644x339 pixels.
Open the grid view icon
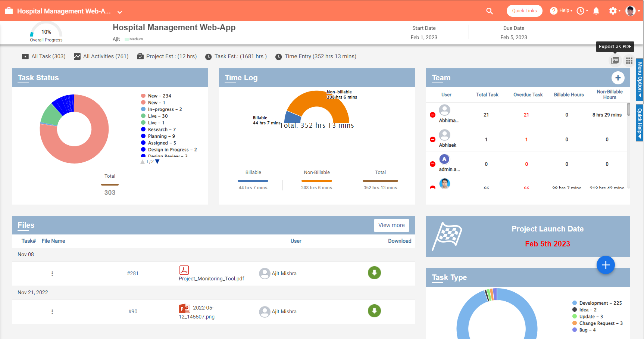pyautogui.click(x=629, y=60)
